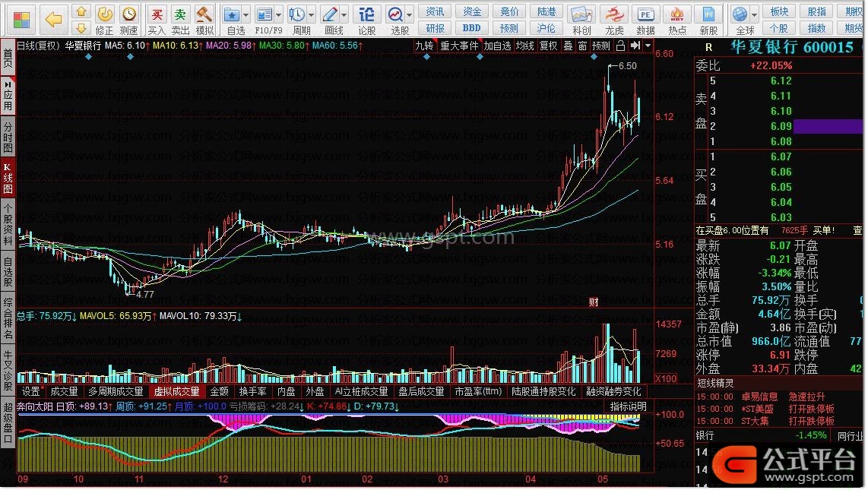The height and width of the screenshot is (490, 868).
Task: Click the 板块 sector button
Action: pos(779,11)
